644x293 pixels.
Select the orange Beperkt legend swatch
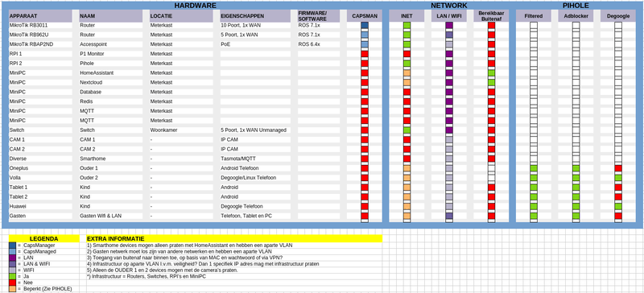[x=12, y=289]
